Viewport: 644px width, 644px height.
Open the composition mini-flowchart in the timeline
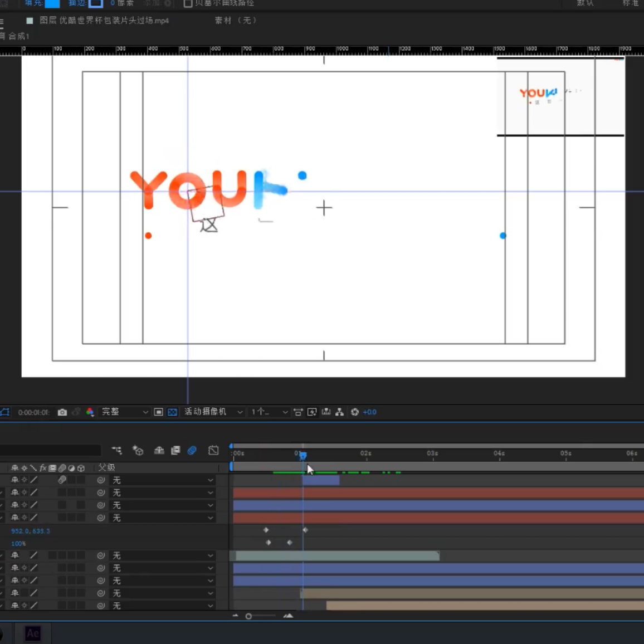[x=116, y=451]
